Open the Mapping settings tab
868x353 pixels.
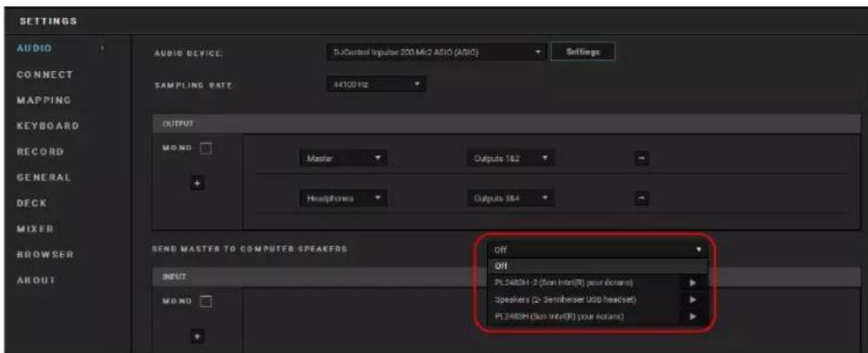(43, 100)
